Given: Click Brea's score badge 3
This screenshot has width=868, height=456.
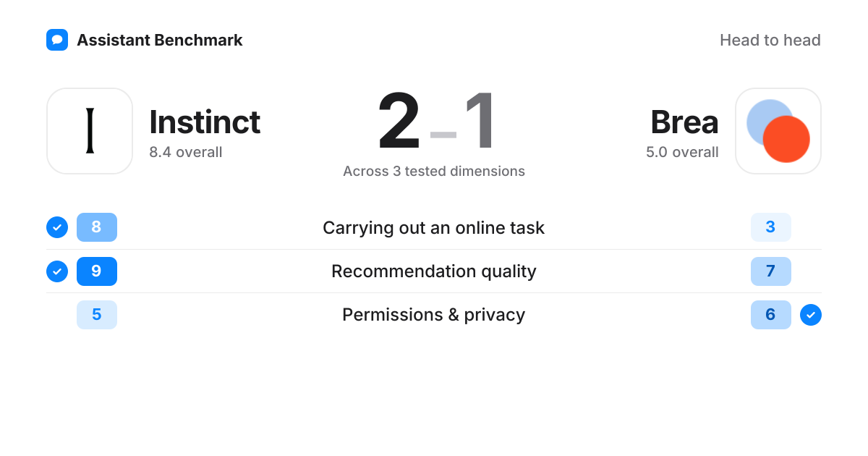Looking at the screenshot, I should (x=771, y=227).
